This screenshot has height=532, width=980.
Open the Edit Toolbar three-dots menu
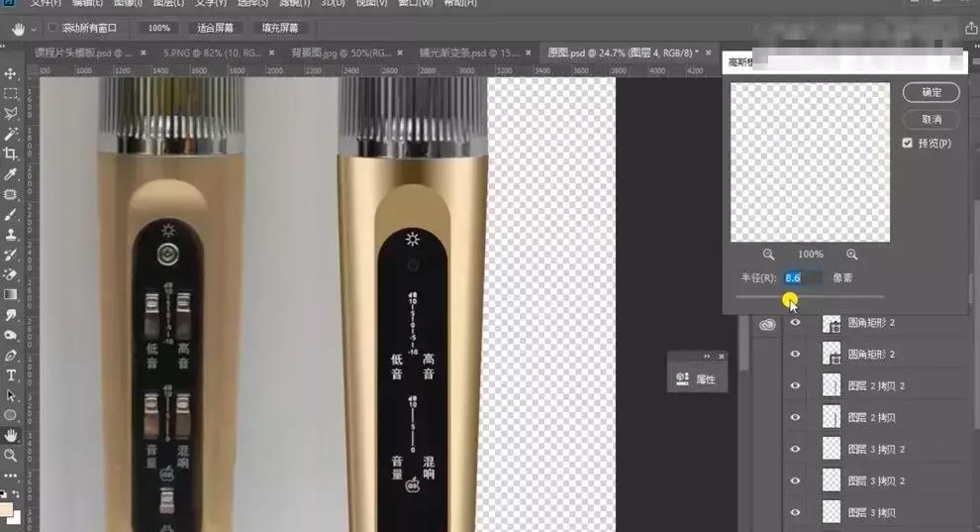pos(11,476)
